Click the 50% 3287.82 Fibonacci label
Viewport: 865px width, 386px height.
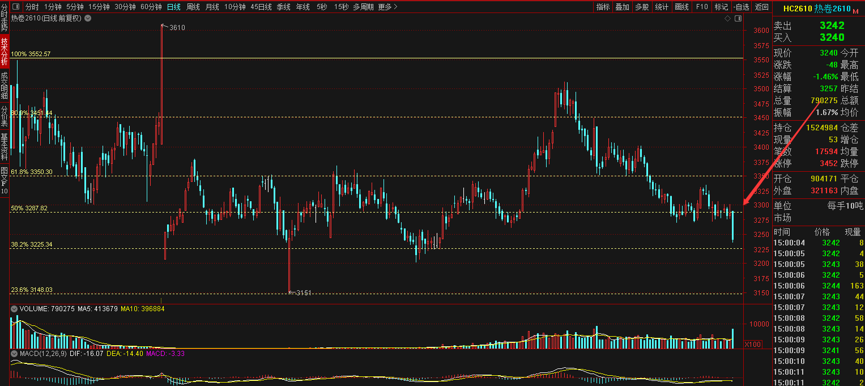tap(29, 208)
